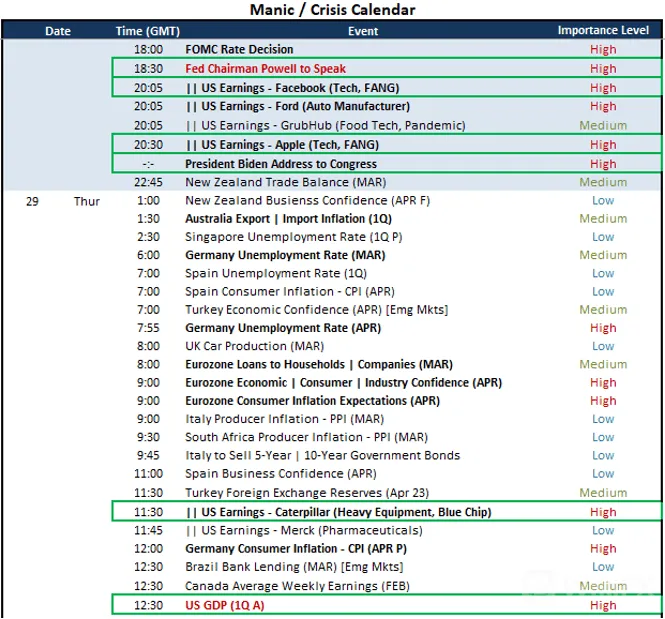Click the Event column header
The height and width of the screenshot is (619, 665).
point(363,31)
